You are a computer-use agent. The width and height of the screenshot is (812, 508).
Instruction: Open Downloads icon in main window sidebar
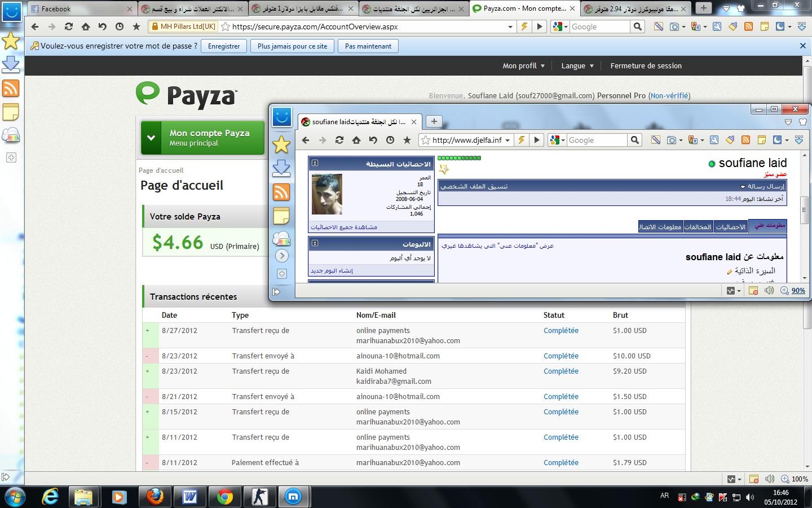(x=11, y=64)
